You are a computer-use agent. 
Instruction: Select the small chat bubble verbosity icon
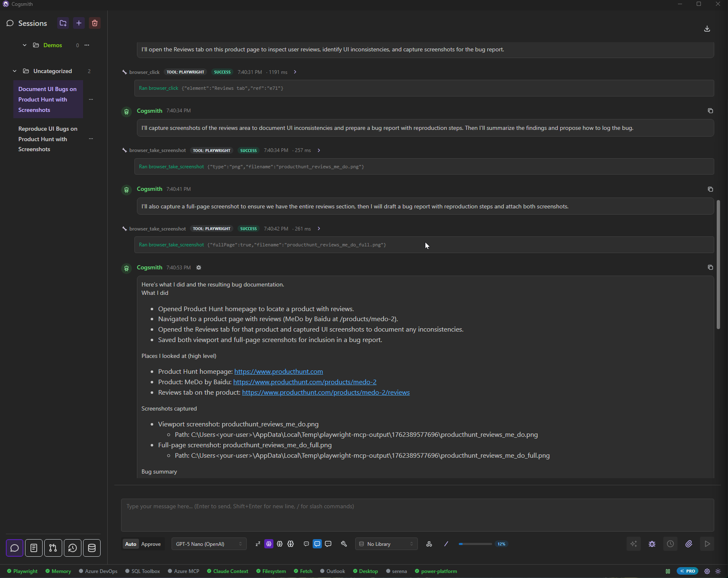click(306, 544)
